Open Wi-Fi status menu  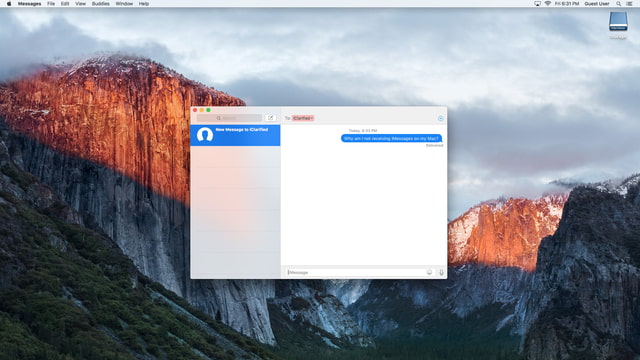pyautogui.click(x=548, y=4)
